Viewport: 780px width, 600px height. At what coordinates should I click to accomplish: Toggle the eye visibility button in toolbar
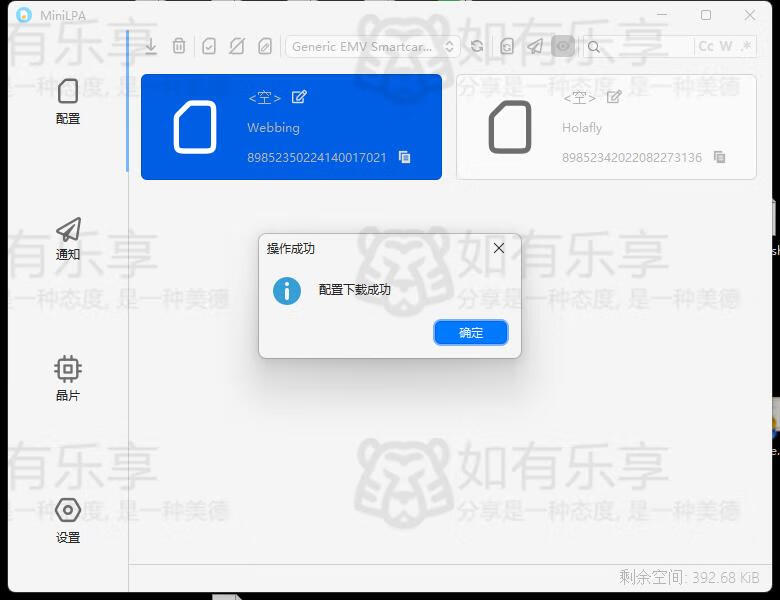tap(564, 46)
